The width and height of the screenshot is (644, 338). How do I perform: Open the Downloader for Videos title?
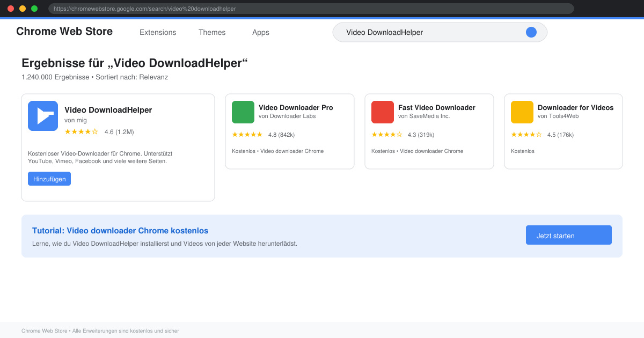[576, 107]
